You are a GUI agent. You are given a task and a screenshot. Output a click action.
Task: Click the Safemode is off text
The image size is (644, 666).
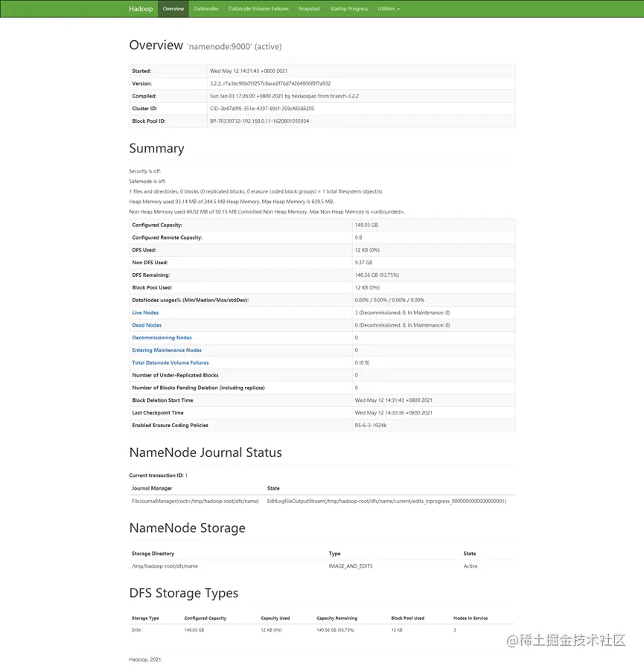pyautogui.click(x=147, y=182)
